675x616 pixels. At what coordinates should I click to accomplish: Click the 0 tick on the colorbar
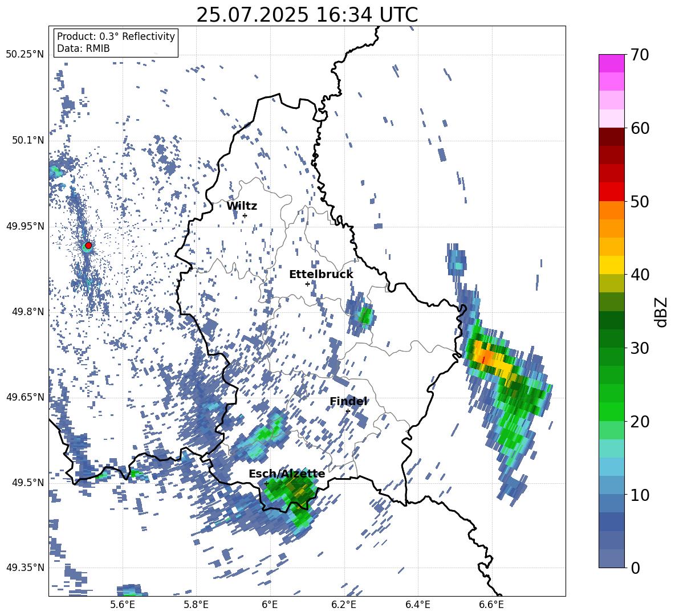(x=635, y=568)
